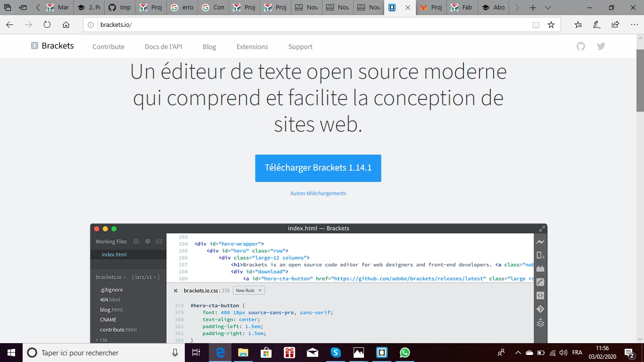644x362 pixels.
Task: Switch to the GitLab 'Proj' tab
Action: point(431,8)
